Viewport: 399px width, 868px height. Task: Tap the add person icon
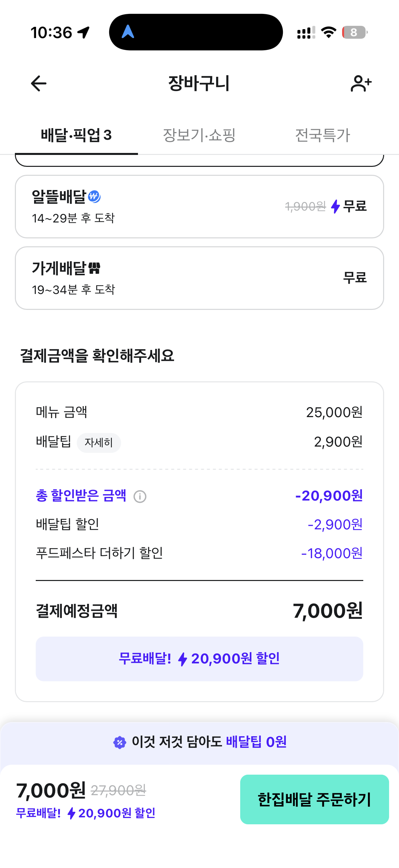point(361,83)
